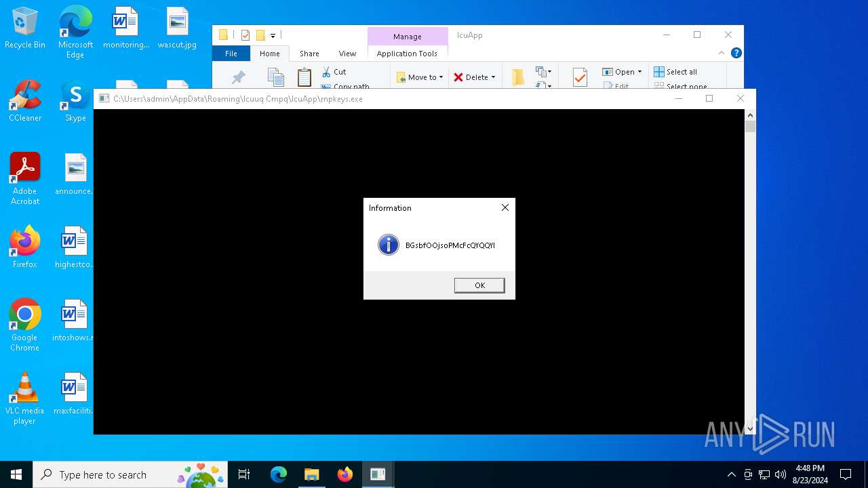Select the monitoring Word document icon

pos(126,28)
